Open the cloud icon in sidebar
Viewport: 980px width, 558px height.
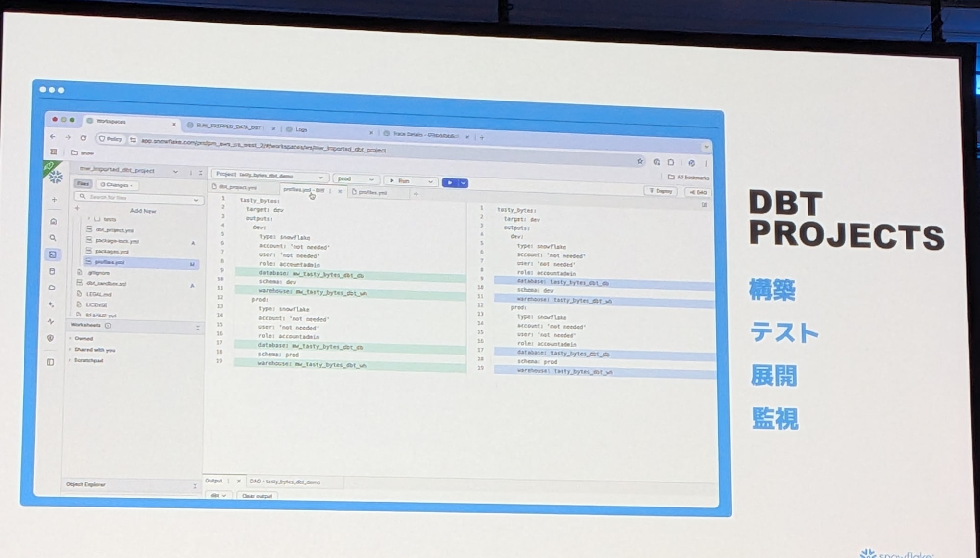tap(52, 288)
